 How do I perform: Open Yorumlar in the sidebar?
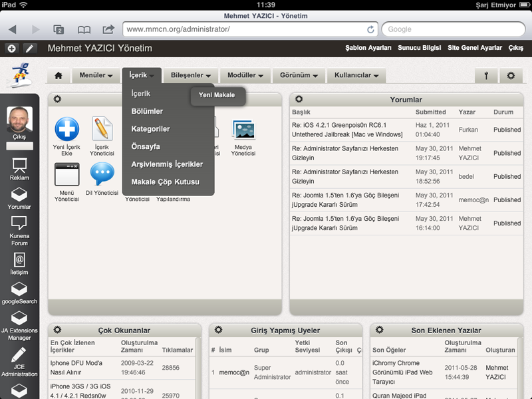19,198
